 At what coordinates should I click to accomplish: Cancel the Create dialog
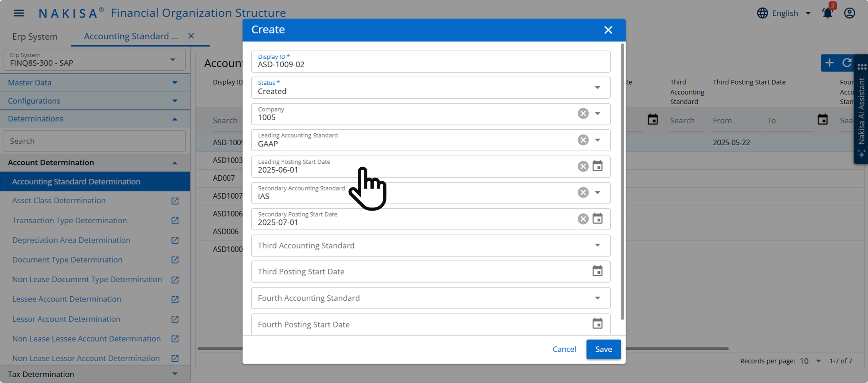tap(564, 349)
